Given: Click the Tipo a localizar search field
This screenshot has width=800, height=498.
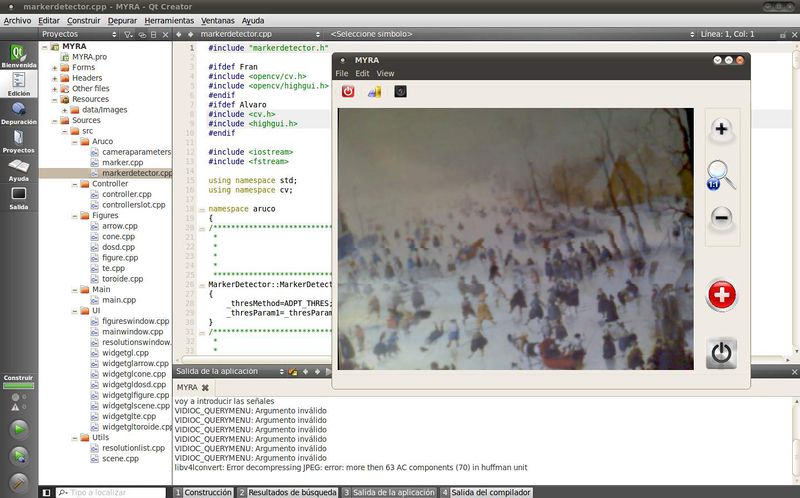Looking at the screenshot, I should click(x=112, y=492).
